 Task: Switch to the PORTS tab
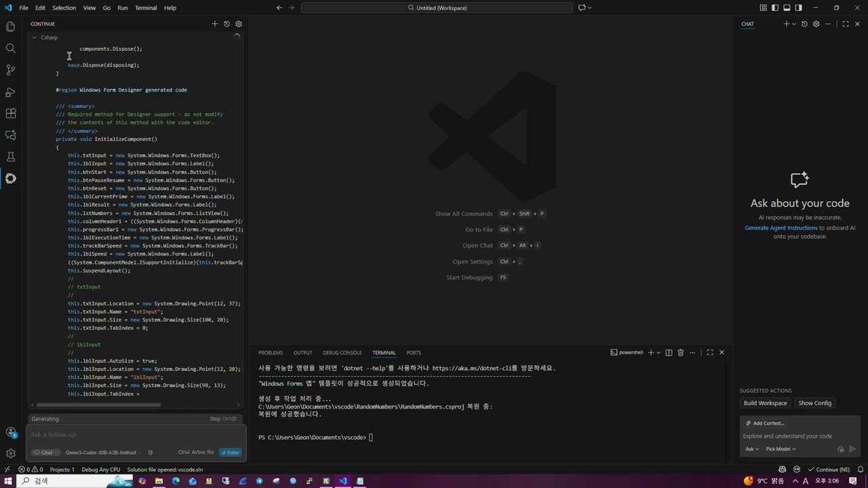point(414,352)
